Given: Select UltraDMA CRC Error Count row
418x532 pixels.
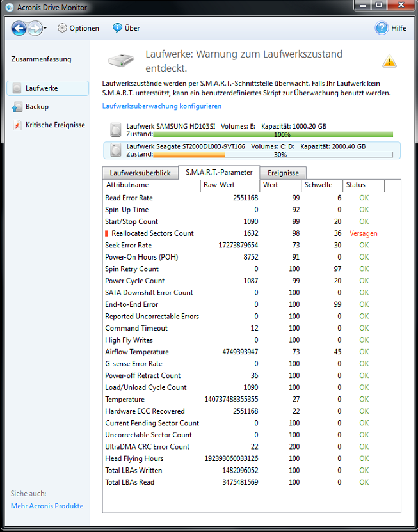Looking at the screenshot, I should click(252, 447).
